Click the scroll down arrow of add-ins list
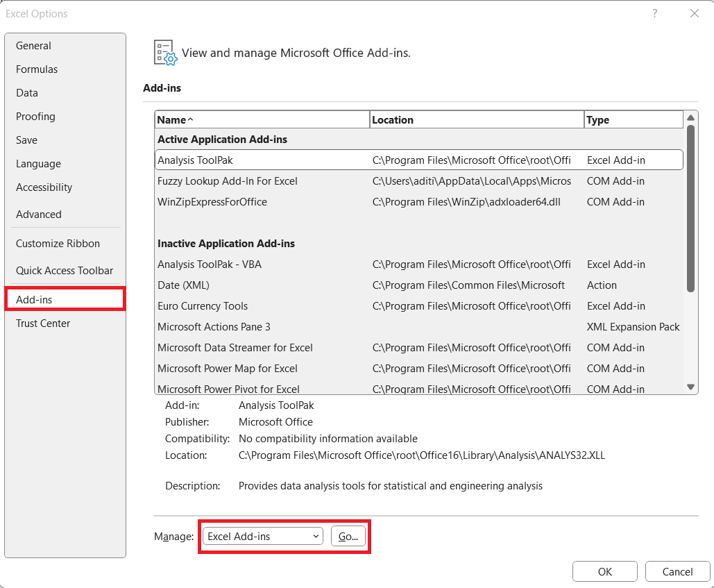The width and height of the screenshot is (714, 588). [x=691, y=387]
